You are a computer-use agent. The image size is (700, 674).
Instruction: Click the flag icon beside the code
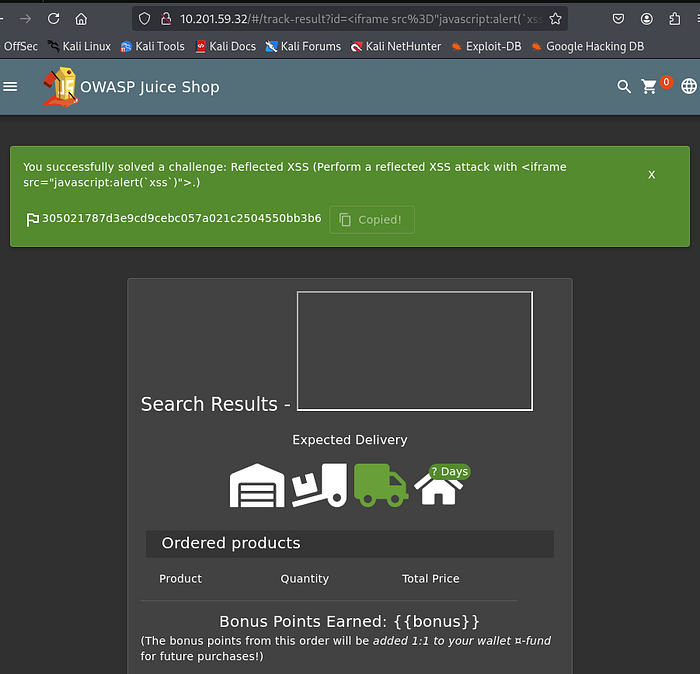click(32, 220)
